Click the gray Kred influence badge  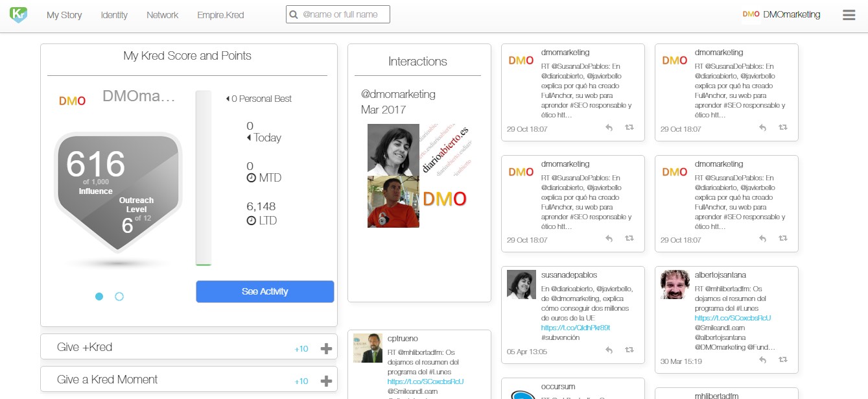pos(117,193)
